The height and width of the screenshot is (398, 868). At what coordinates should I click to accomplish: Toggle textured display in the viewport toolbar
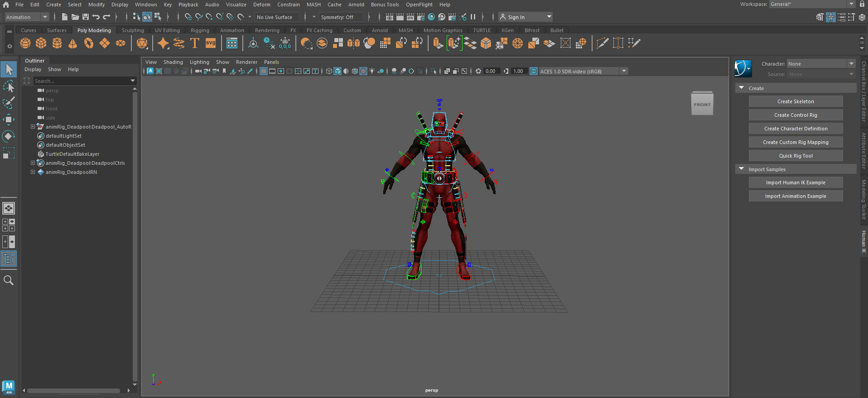363,71
